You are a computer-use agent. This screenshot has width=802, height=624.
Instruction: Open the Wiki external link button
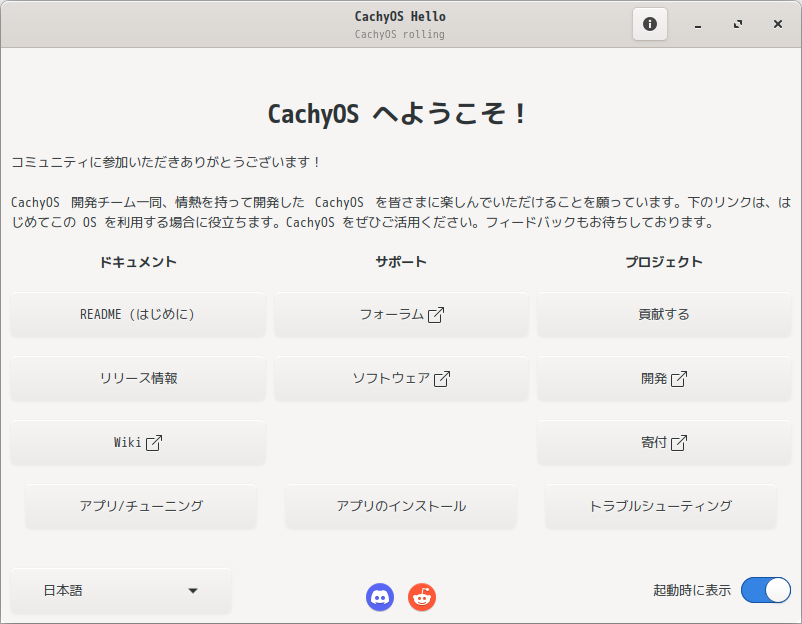(x=138, y=442)
